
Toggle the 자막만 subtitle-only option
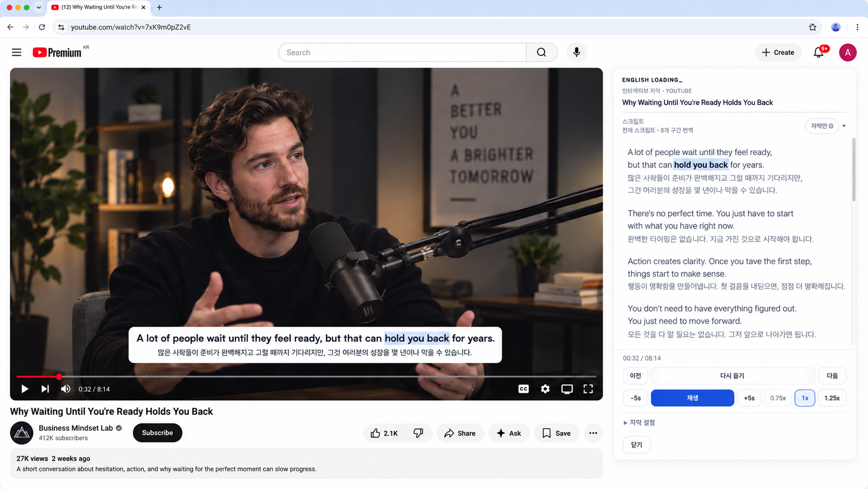822,126
